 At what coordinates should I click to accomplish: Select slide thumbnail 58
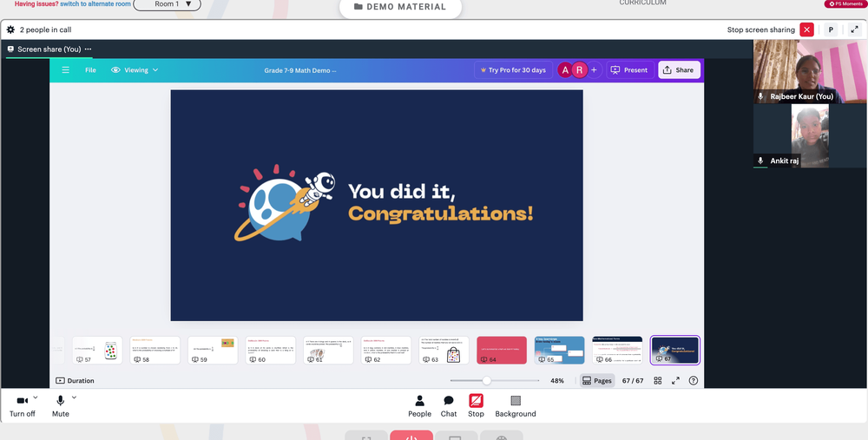155,351
